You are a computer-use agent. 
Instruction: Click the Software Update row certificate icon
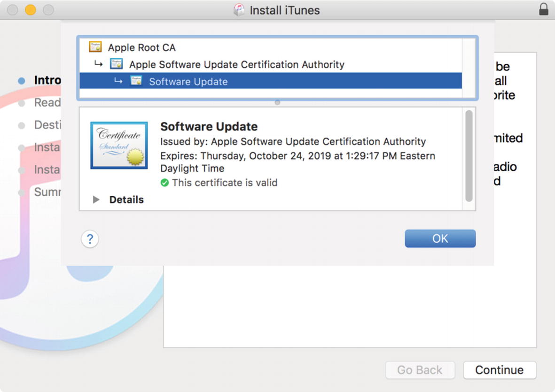tap(136, 81)
